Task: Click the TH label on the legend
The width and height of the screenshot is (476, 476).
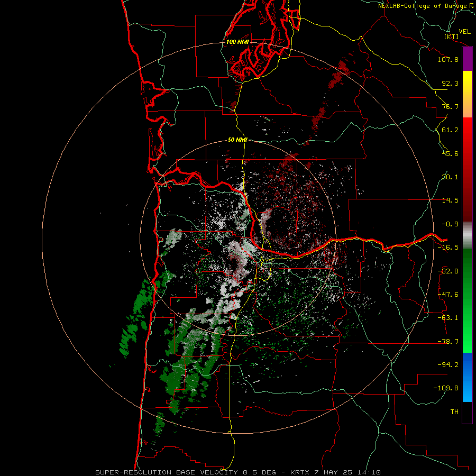Action: pyautogui.click(x=454, y=412)
